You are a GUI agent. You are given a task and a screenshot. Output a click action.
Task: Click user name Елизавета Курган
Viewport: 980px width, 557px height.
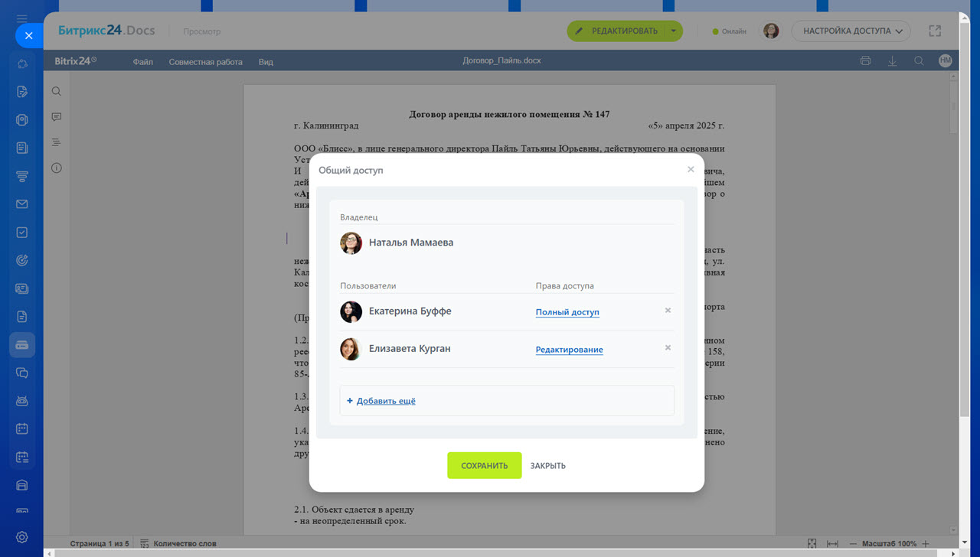410,349
